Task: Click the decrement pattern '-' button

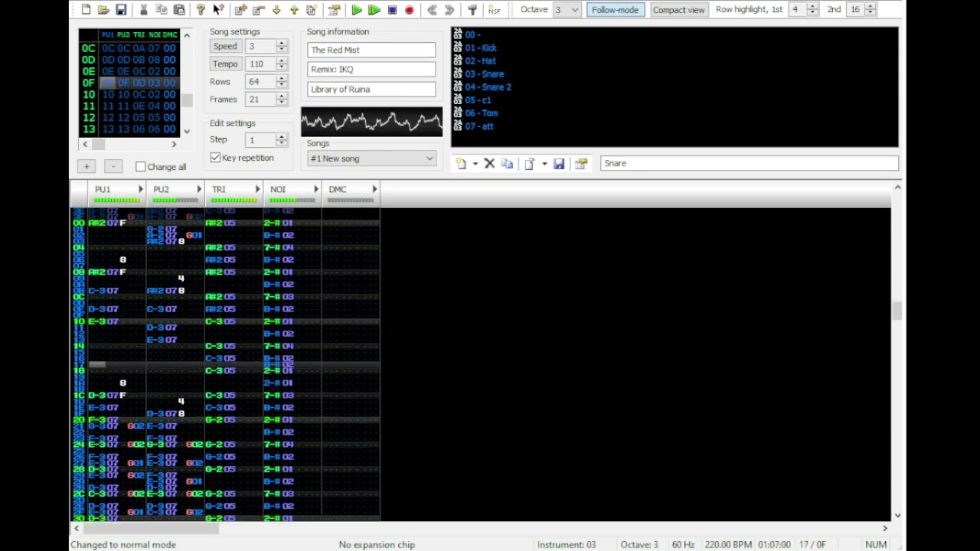Action: [x=113, y=167]
